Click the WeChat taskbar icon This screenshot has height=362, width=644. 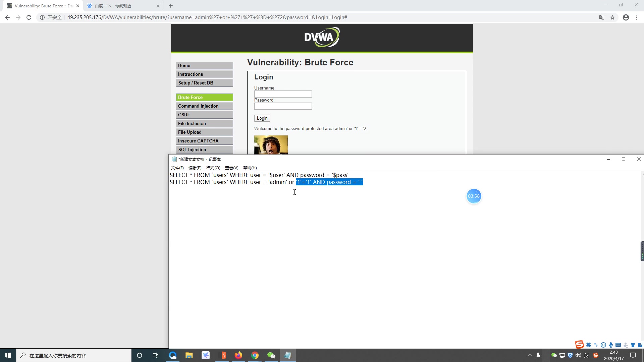(272, 355)
